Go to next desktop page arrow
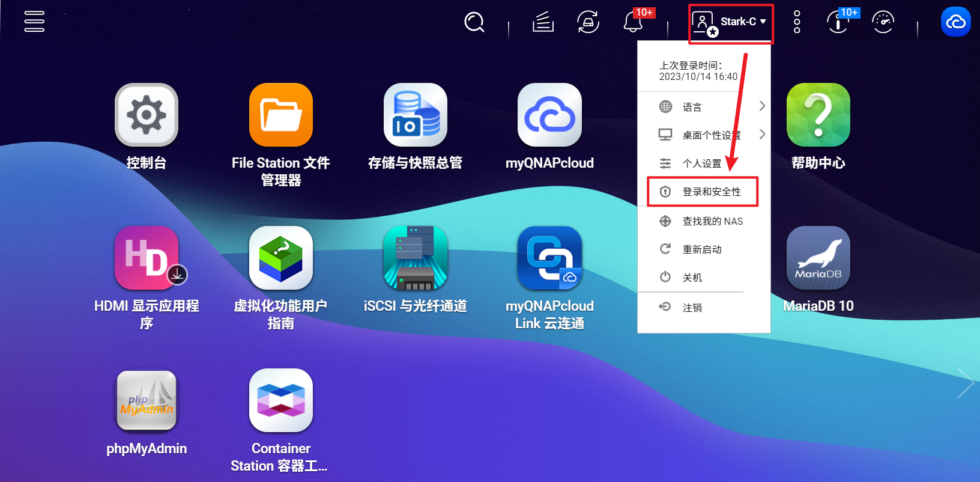The height and width of the screenshot is (482, 980). 966,383
